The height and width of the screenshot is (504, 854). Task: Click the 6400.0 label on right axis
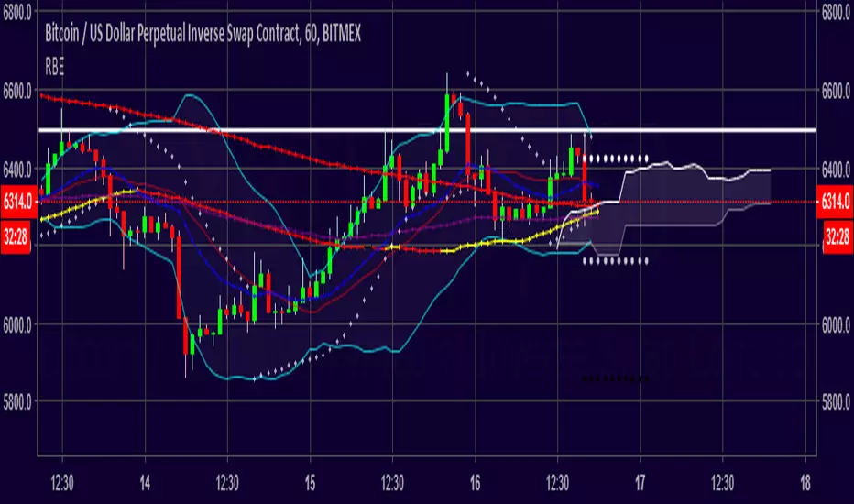[x=836, y=170]
